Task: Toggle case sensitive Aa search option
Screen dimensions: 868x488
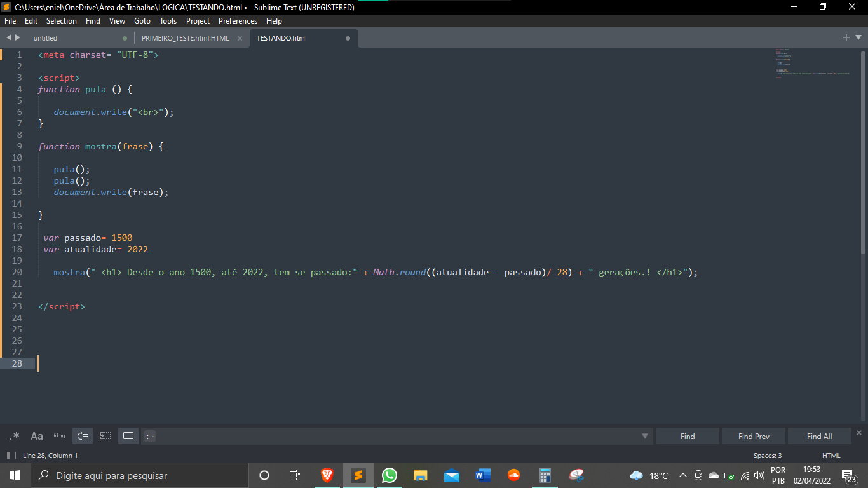Action: pyautogui.click(x=37, y=436)
